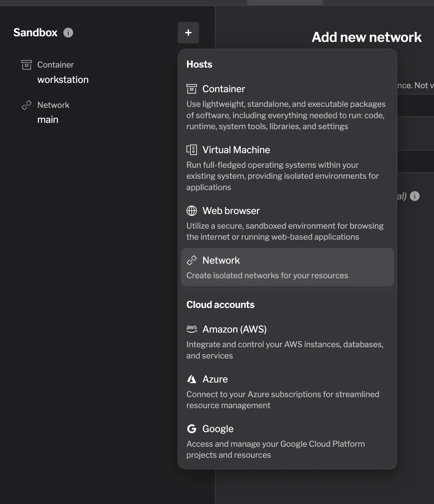The image size is (434, 504).
Task: Click the Network chain-link icon in menu
Action: [192, 260]
